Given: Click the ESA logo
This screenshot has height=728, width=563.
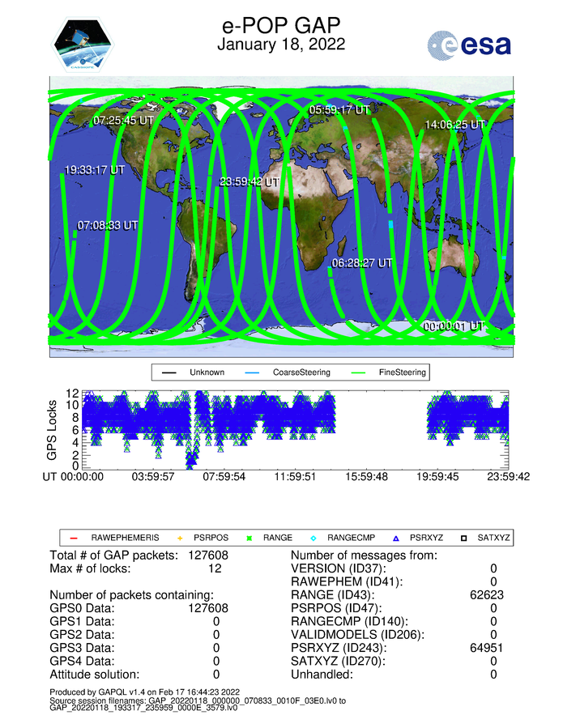Looking at the screenshot, I should [469, 45].
